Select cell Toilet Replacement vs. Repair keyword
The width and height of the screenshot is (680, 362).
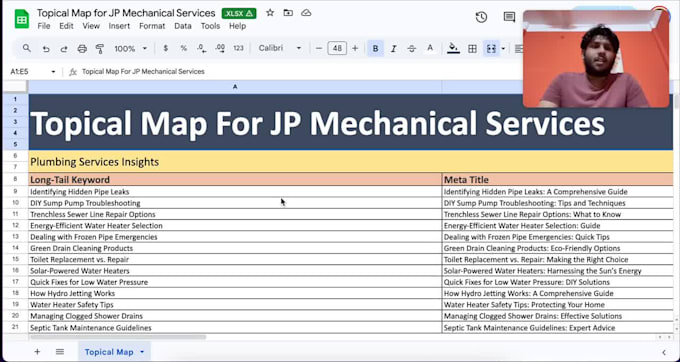click(x=235, y=259)
